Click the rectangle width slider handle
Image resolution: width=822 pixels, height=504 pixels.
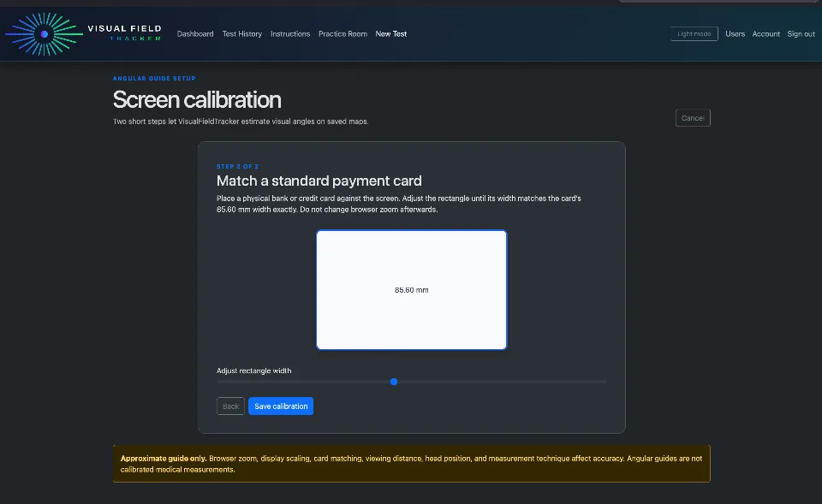394,382
